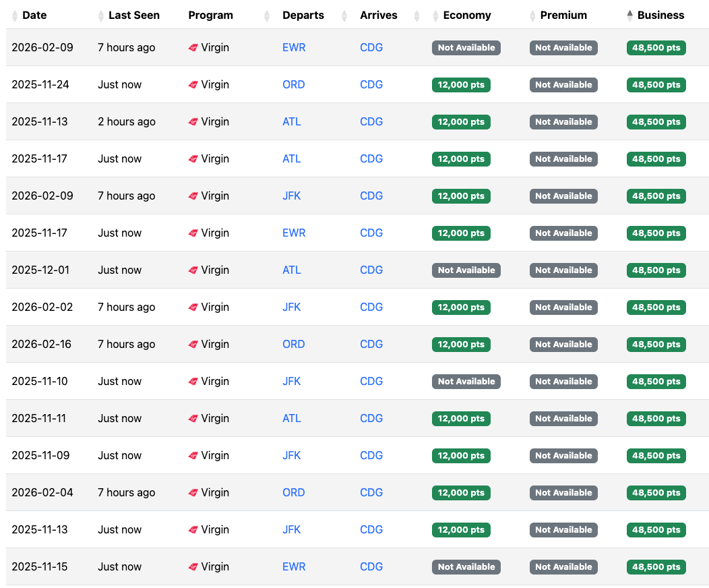Click Virgin program text in 2025-11-10 row
Viewport: 709px width, 588px height.
tap(215, 381)
